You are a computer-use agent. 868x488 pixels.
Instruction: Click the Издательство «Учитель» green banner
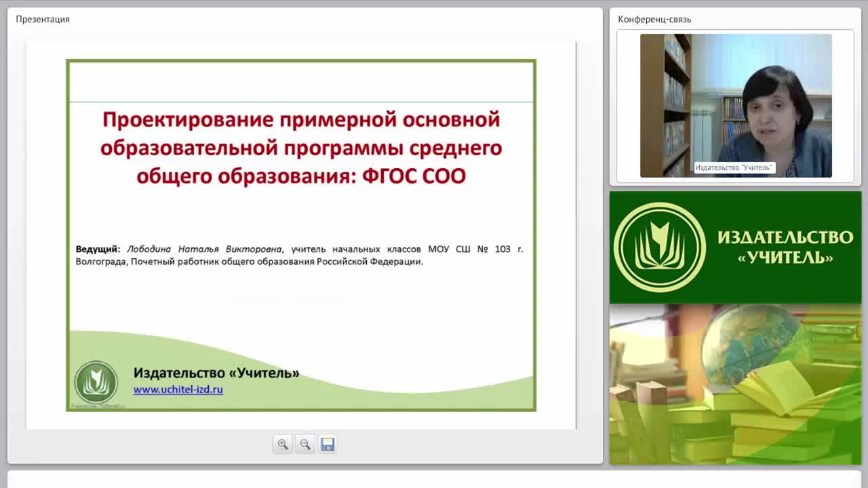click(x=735, y=247)
